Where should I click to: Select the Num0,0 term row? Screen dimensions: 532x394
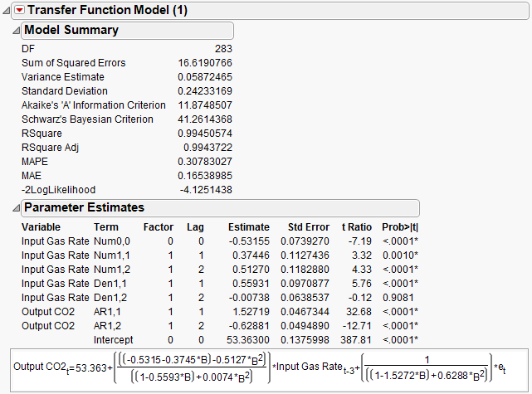[x=112, y=241]
